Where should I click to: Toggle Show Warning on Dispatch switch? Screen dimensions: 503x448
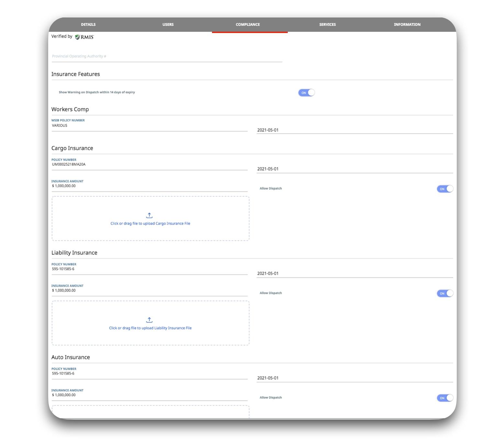[x=306, y=93]
